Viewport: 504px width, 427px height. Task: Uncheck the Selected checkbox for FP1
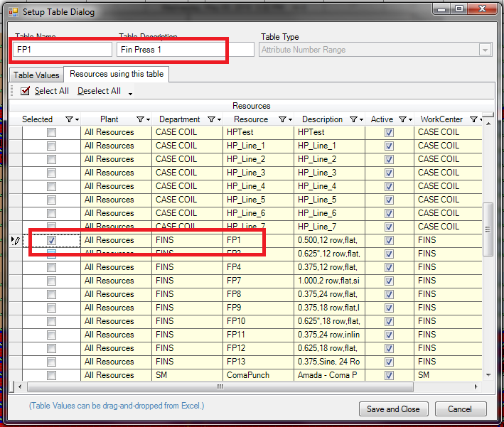click(51, 241)
